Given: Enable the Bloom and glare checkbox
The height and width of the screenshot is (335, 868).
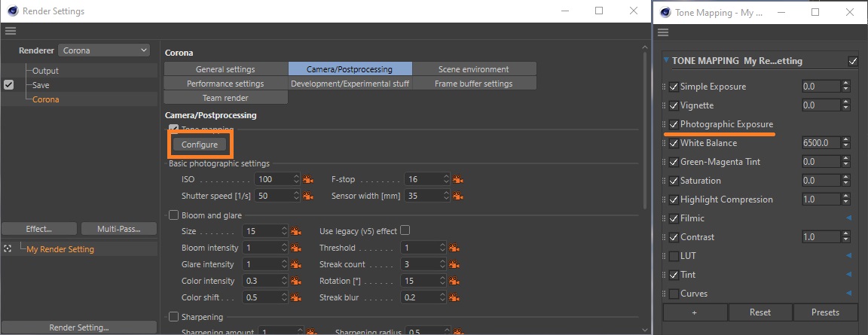Looking at the screenshot, I should pyautogui.click(x=173, y=215).
